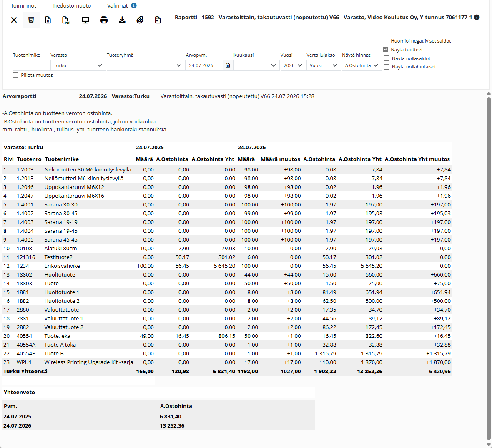Download the report file
The image size is (492, 448).
pos(122,20)
